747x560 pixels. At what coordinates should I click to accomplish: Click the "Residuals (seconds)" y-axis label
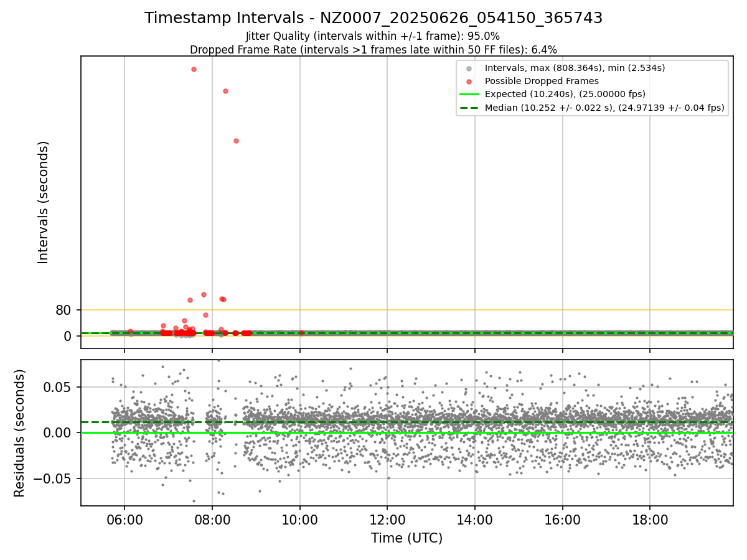(20, 433)
